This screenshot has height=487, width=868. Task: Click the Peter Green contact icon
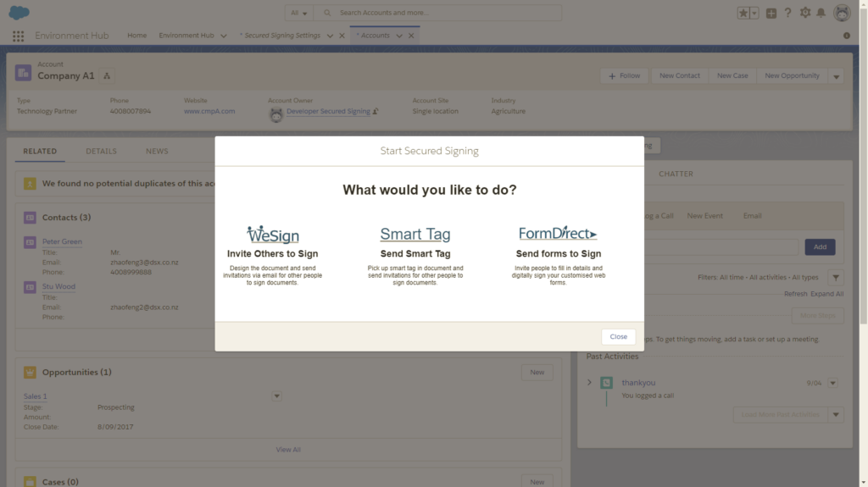pyautogui.click(x=30, y=242)
